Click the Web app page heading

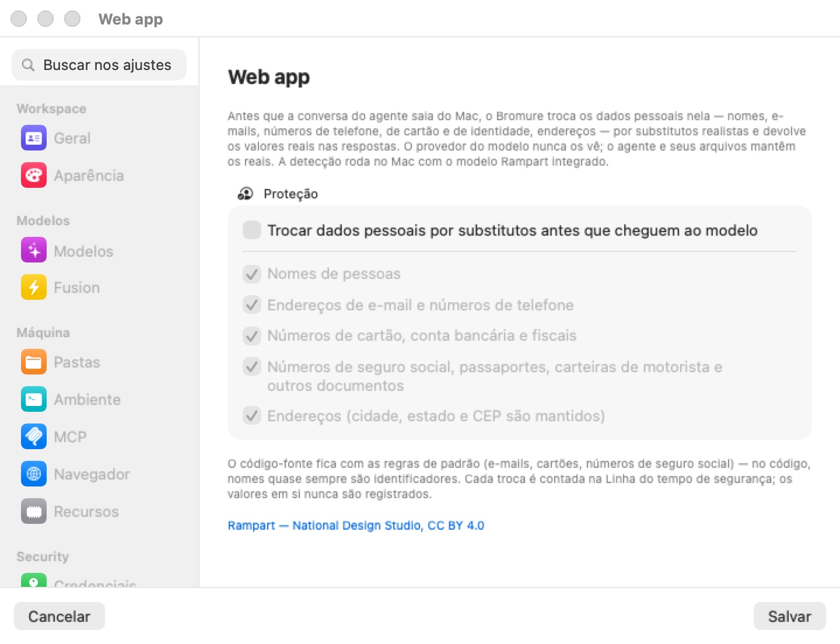tap(269, 77)
